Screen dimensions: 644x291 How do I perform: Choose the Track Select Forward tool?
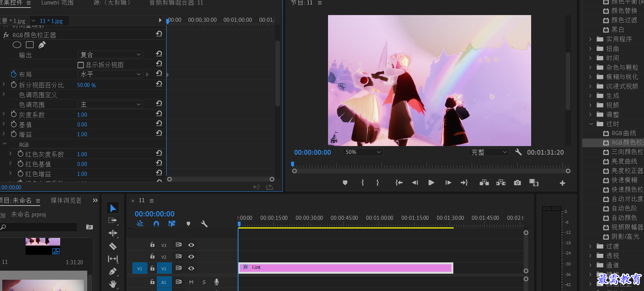tap(113, 221)
